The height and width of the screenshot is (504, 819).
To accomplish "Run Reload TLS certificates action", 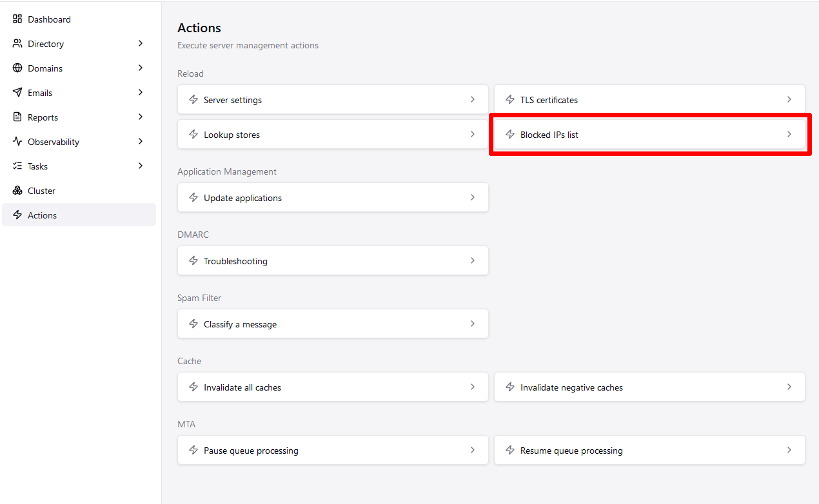I will (x=649, y=100).
